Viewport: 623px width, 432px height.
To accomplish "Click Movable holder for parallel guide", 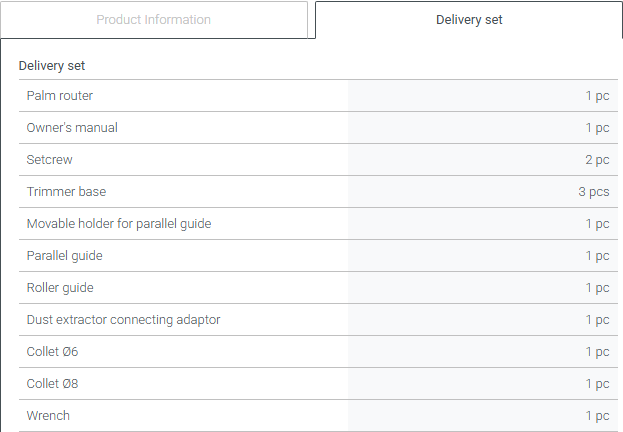I will [x=119, y=224].
